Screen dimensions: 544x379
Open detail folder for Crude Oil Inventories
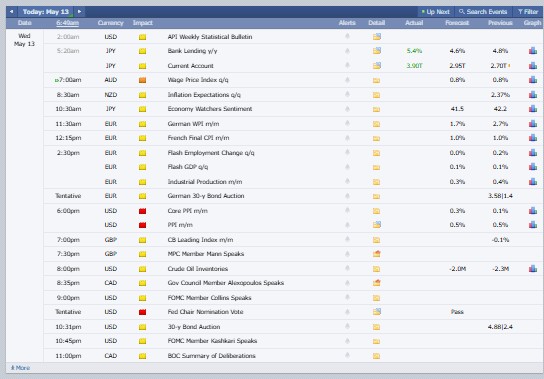[x=376, y=269]
